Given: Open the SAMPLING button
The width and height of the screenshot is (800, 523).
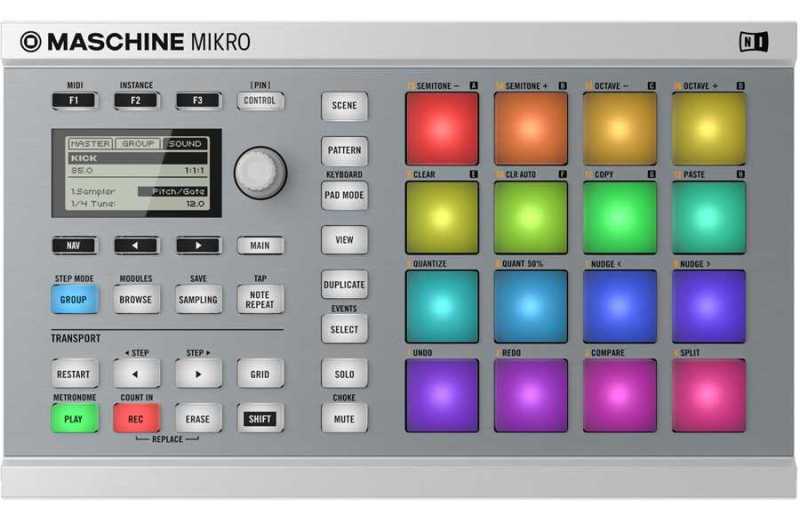Looking at the screenshot, I should (x=198, y=300).
